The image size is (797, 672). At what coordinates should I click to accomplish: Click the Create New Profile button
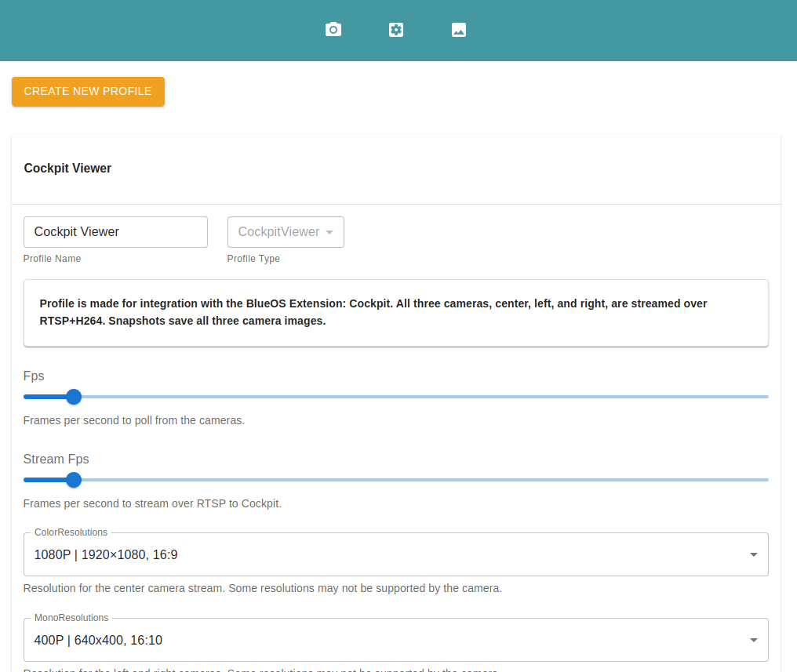point(88,92)
